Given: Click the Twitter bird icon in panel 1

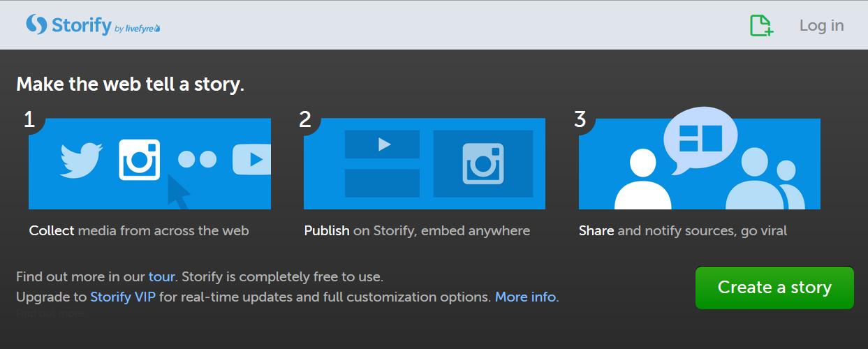Looking at the screenshot, I should [x=81, y=160].
